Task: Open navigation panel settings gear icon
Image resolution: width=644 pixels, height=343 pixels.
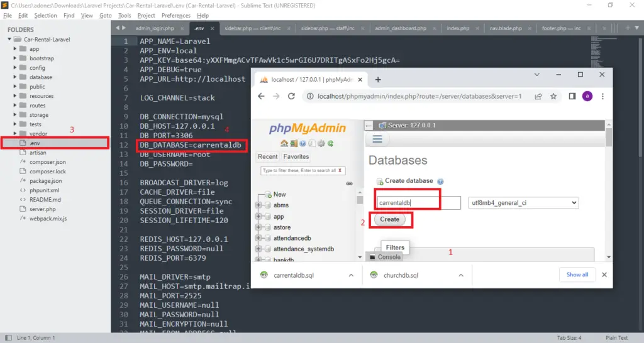Action: pyautogui.click(x=321, y=143)
